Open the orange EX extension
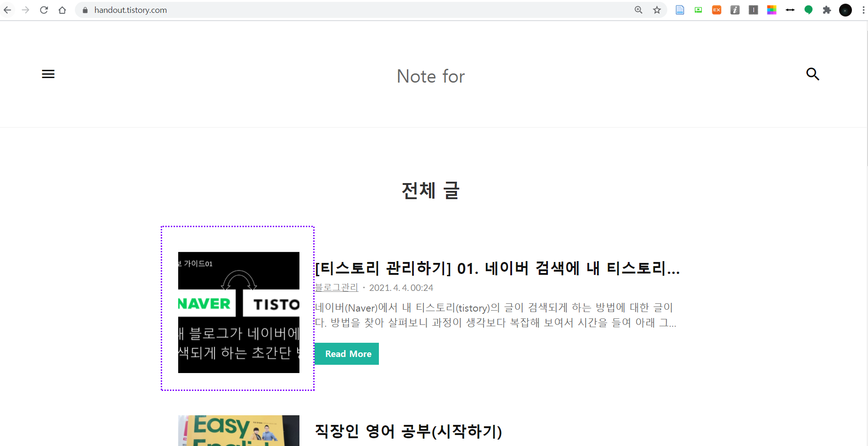868x446 pixels. click(716, 10)
